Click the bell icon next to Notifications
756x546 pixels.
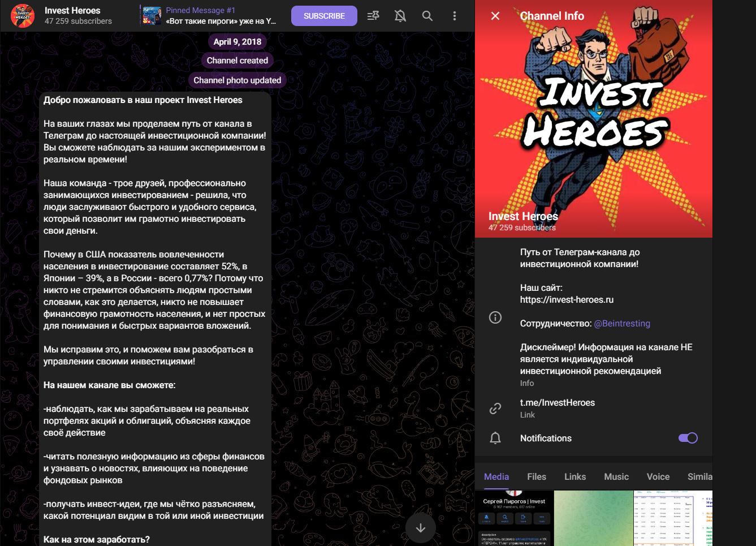click(495, 438)
